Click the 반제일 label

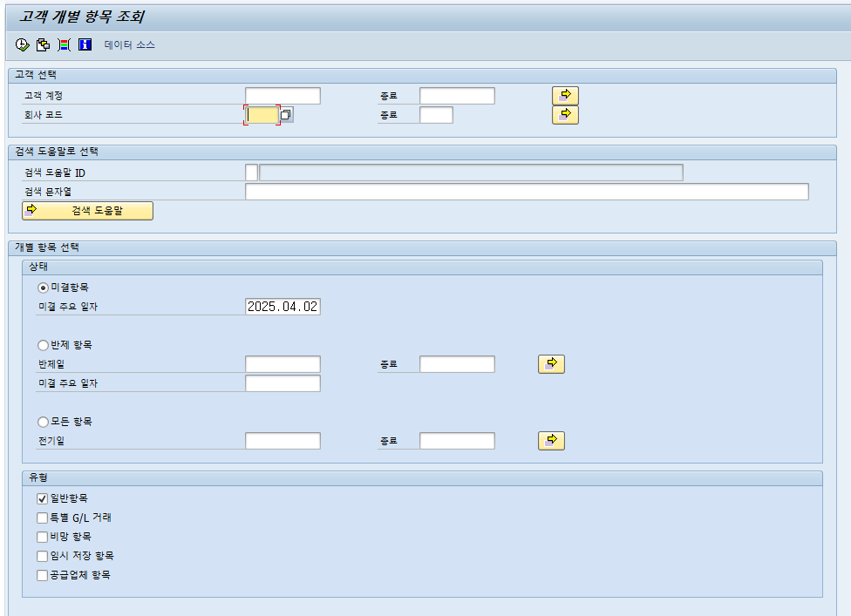(51, 364)
